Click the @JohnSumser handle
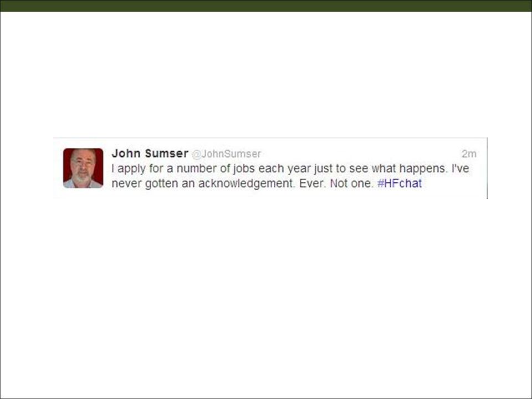Image resolution: width=532 pixels, height=399 pixels. point(226,154)
